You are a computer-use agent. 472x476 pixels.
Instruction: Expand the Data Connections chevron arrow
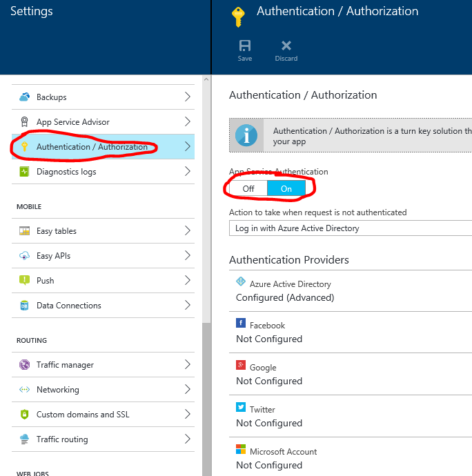[188, 306]
